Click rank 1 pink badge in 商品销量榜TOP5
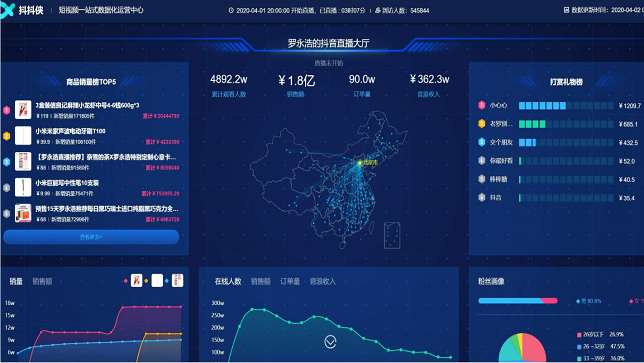Viewport: 644px width, 363px height. point(7,110)
